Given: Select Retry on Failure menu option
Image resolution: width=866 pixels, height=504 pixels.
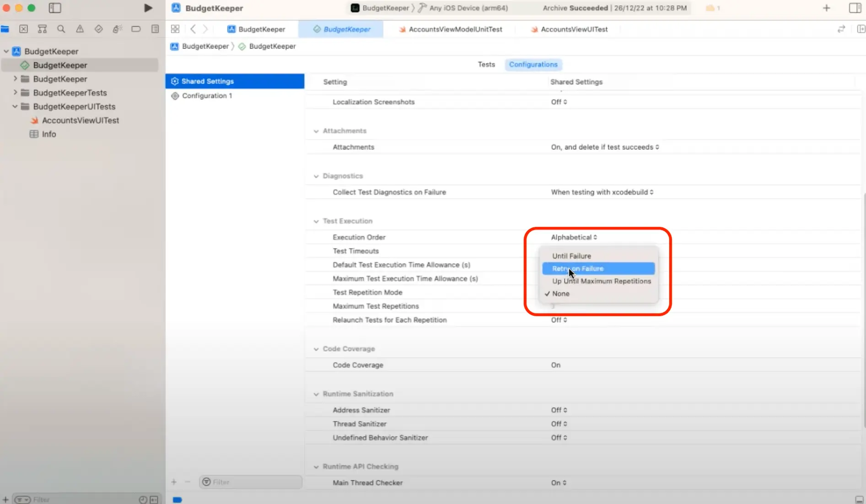Looking at the screenshot, I should 598,268.
